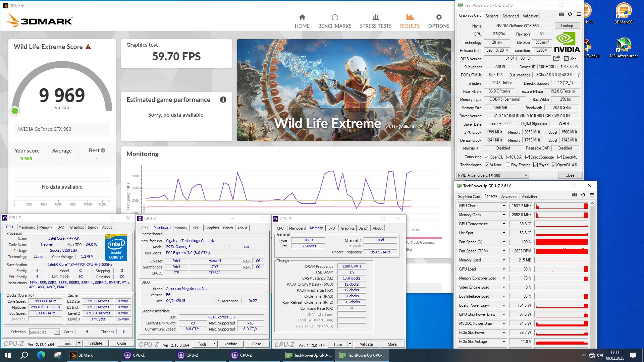
Task: Open GPU-Z Sensors hamburger menu
Action: [x=592, y=195]
